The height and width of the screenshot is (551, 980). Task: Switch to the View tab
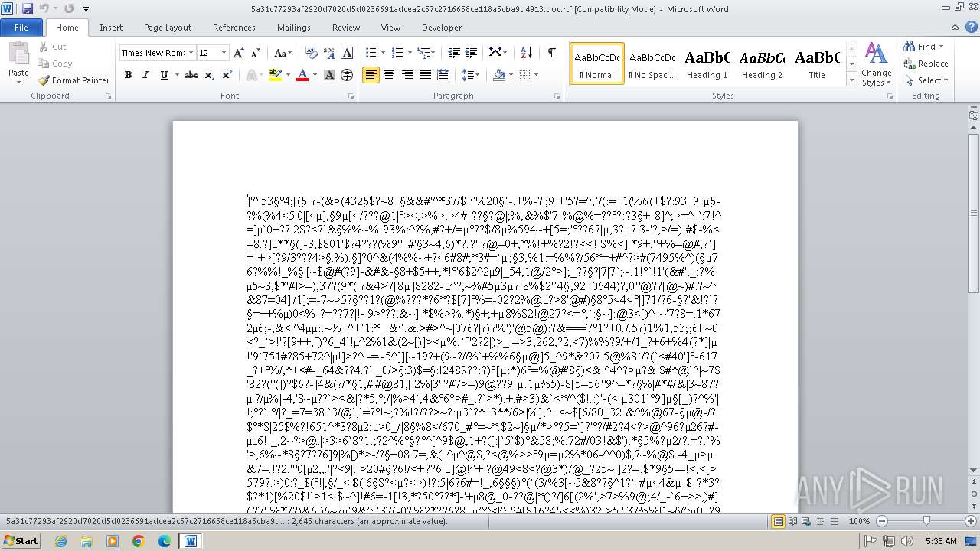390,28
